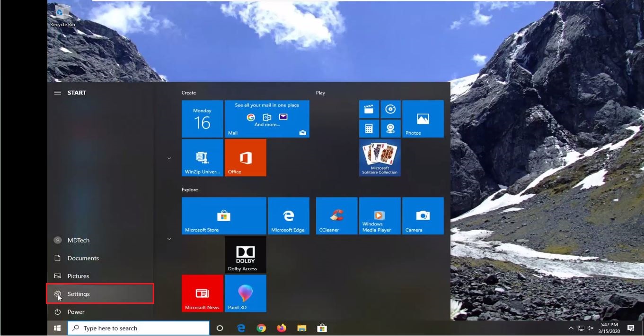Launch the Calculator tile

pyautogui.click(x=369, y=129)
